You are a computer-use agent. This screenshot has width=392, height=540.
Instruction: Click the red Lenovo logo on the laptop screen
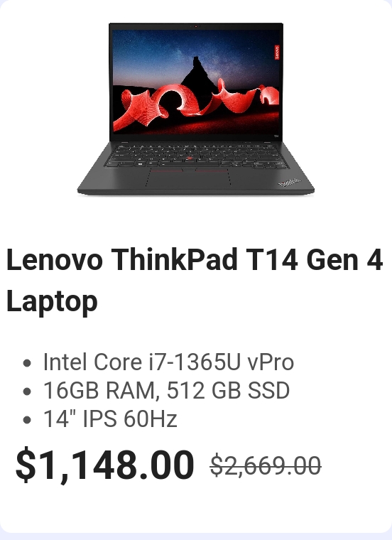pyautogui.click(x=277, y=52)
